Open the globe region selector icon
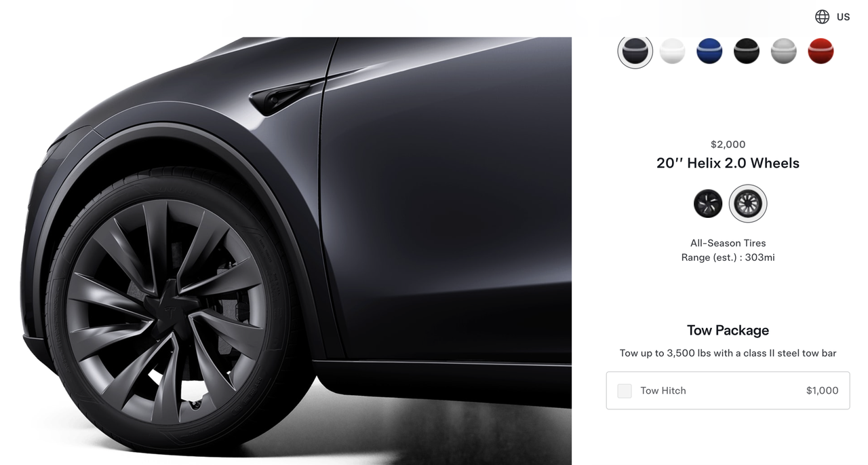 (x=822, y=17)
